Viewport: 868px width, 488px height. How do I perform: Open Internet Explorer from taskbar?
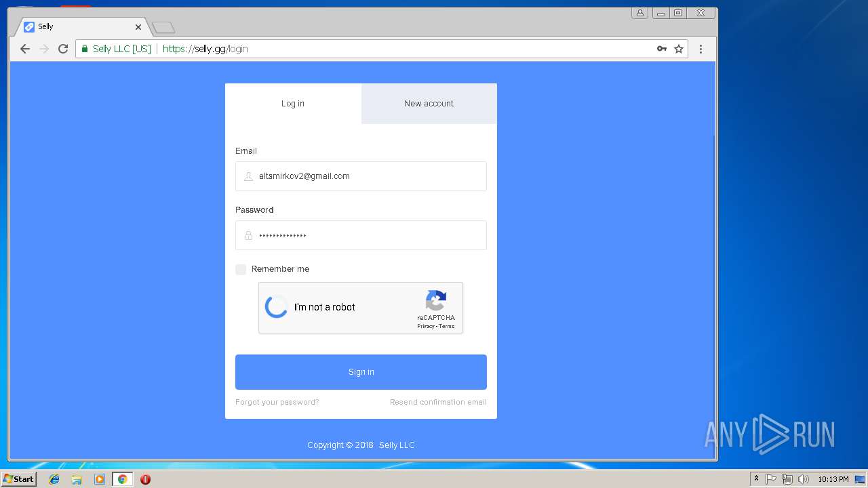(x=54, y=479)
